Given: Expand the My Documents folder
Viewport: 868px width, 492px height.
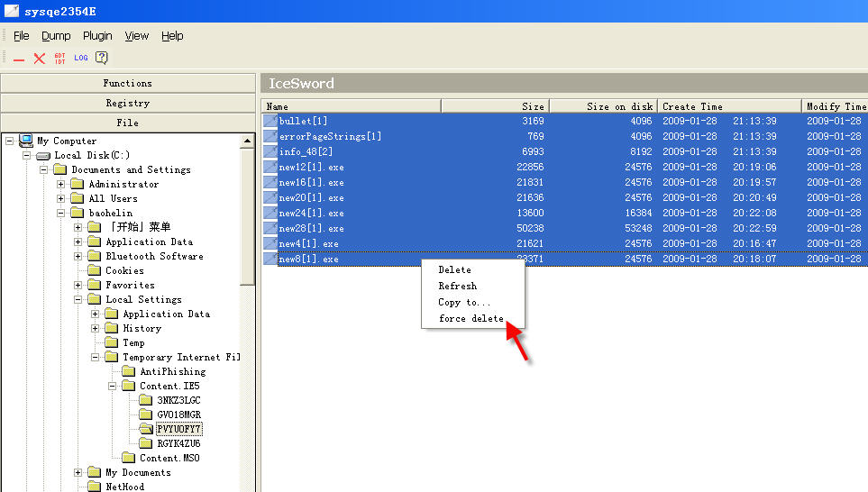Looking at the screenshot, I should 78,472.
